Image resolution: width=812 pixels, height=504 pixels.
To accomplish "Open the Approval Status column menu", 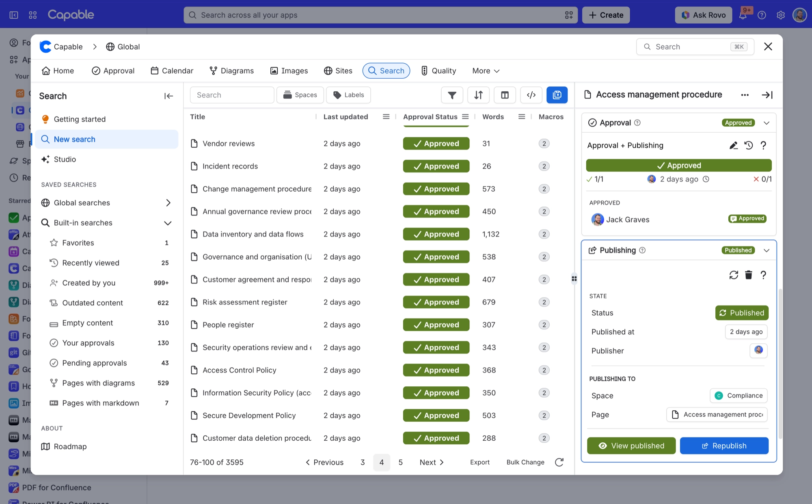I will click(x=465, y=117).
